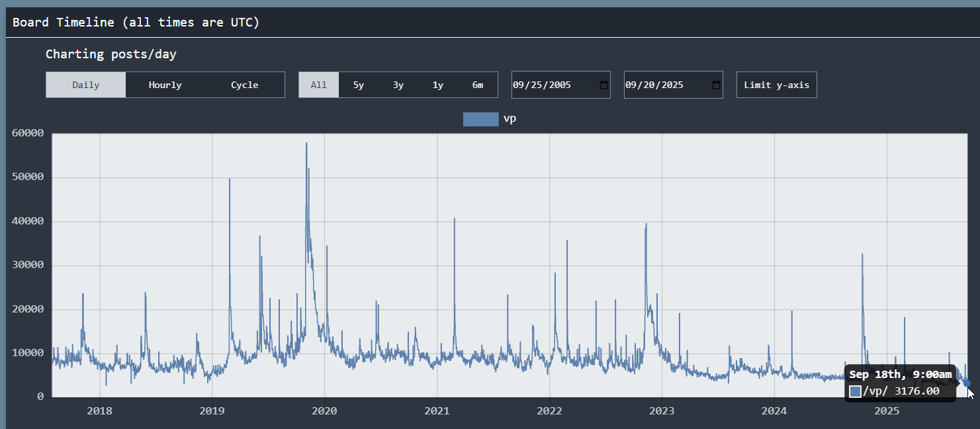Show the 6m time range
The image size is (980, 429).
pos(478,85)
